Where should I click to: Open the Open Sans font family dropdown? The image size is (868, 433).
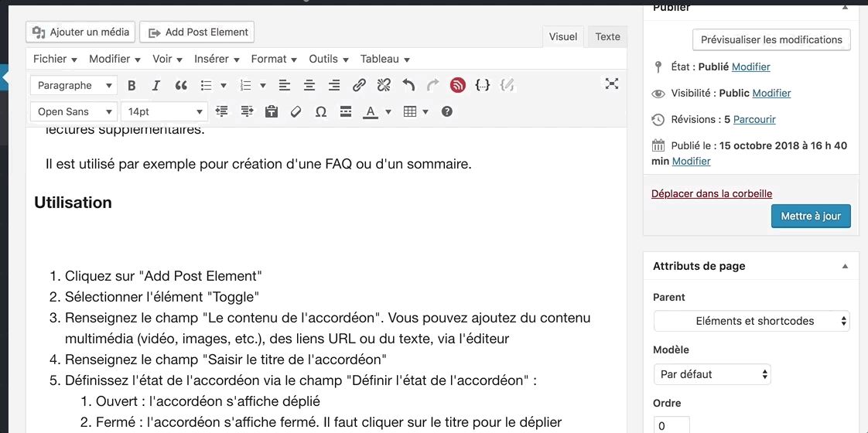(x=73, y=112)
